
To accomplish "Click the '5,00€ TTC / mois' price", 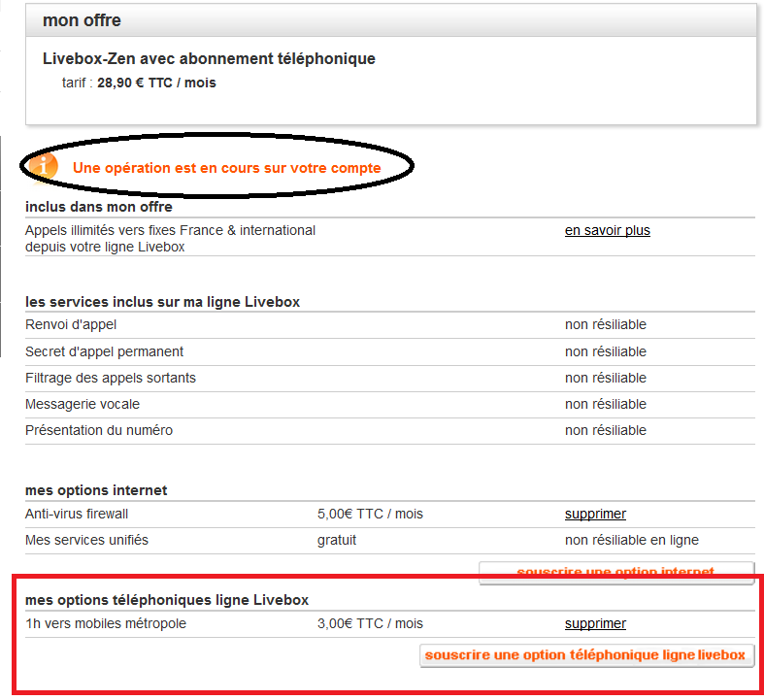I will [370, 514].
